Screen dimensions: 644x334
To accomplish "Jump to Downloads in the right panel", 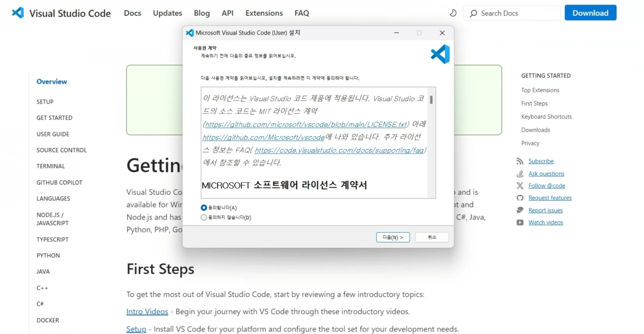I will tap(536, 130).
